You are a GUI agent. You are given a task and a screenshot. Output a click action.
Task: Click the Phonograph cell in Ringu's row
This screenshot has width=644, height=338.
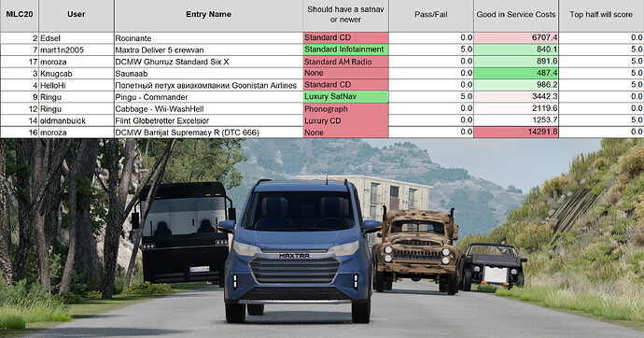tap(345, 109)
